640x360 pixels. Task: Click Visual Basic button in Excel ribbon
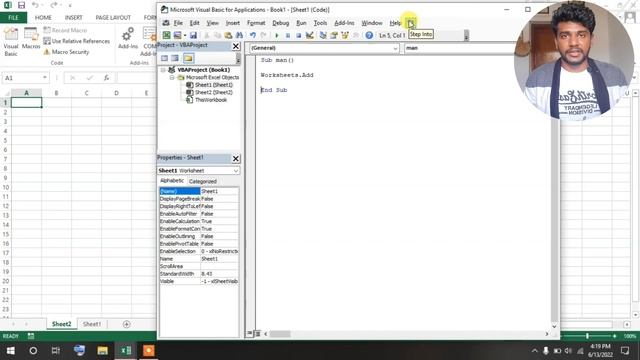11,42
